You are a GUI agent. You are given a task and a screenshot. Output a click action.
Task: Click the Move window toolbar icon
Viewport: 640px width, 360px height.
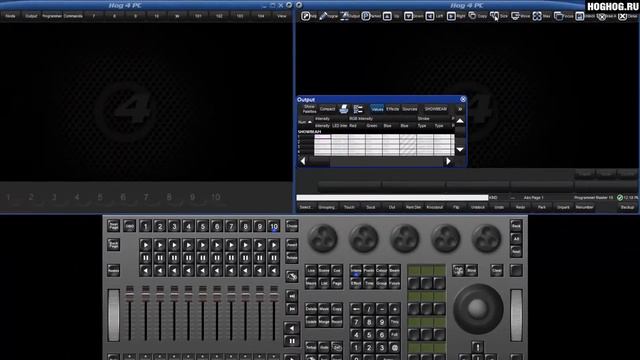click(x=516, y=16)
